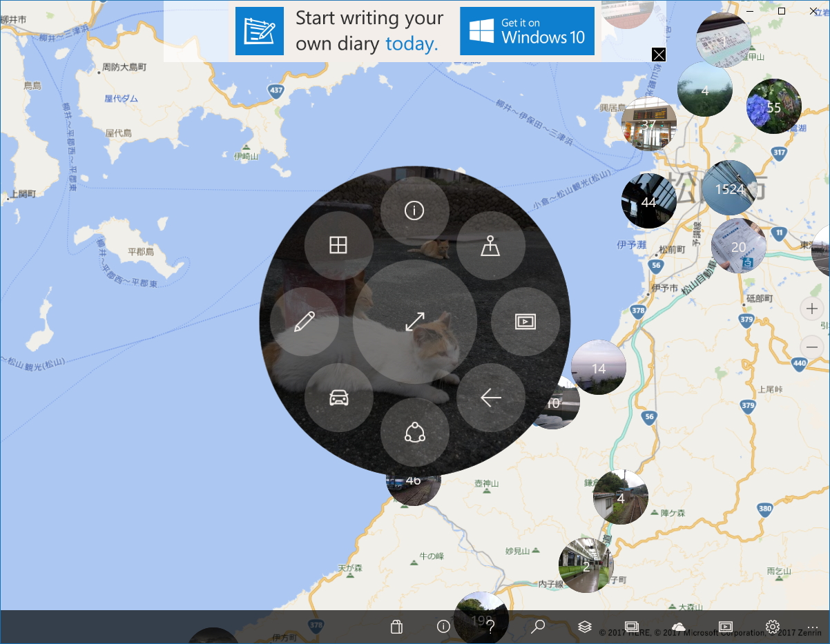Screen dimensions: 830x644
Task: Click the Get it on Windows 10 button
Action: pos(528,31)
